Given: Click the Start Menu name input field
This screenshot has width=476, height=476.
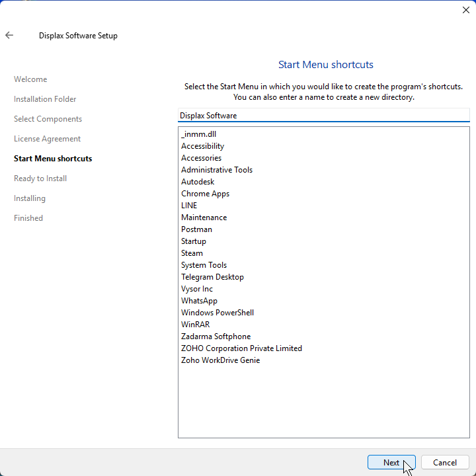Looking at the screenshot, I should [323, 116].
